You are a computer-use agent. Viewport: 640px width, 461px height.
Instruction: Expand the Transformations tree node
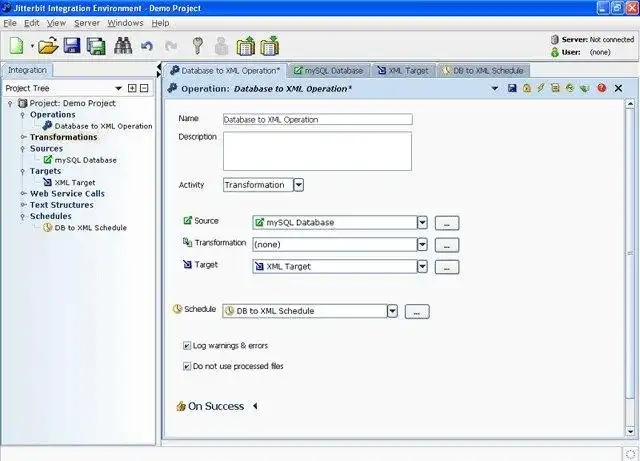(23, 137)
